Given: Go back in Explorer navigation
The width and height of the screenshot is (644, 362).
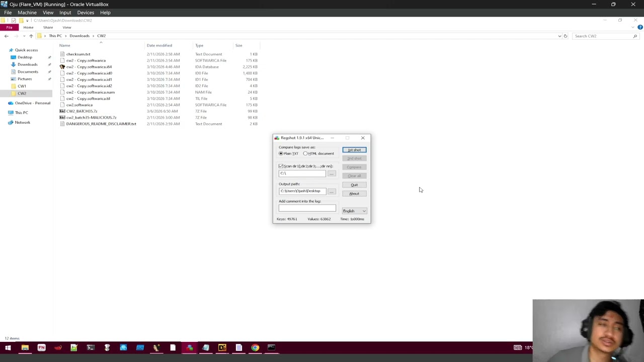Looking at the screenshot, I should coord(6,36).
